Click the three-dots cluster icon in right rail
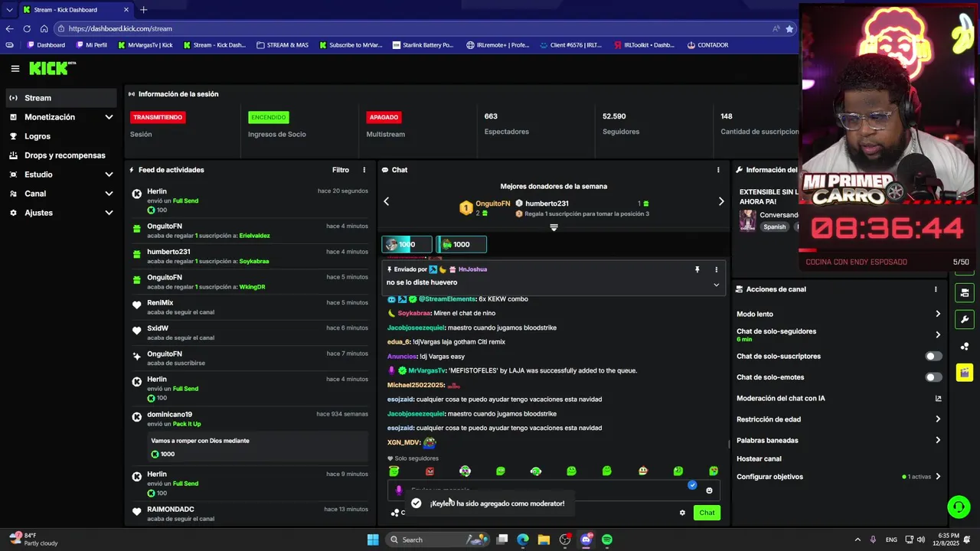This screenshot has width=980, height=551. tap(965, 346)
